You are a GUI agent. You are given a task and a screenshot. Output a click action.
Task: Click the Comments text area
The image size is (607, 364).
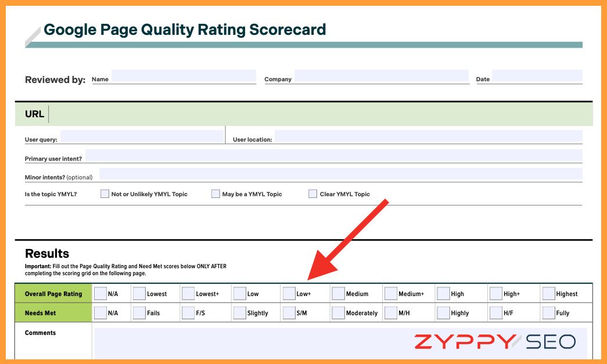tap(340, 344)
